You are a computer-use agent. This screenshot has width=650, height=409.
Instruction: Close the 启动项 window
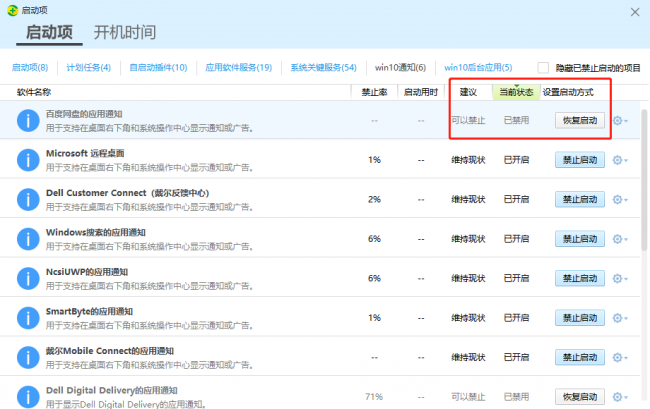(x=635, y=12)
